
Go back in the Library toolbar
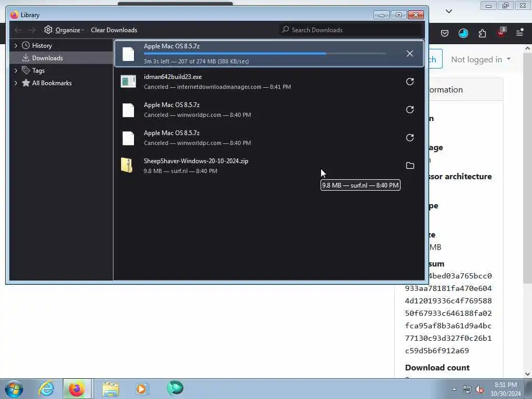tap(18, 30)
